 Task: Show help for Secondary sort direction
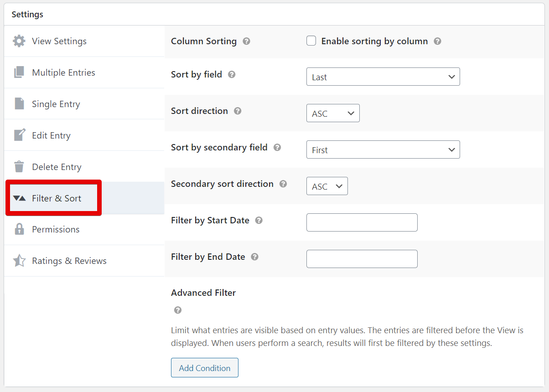[x=283, y=184]
